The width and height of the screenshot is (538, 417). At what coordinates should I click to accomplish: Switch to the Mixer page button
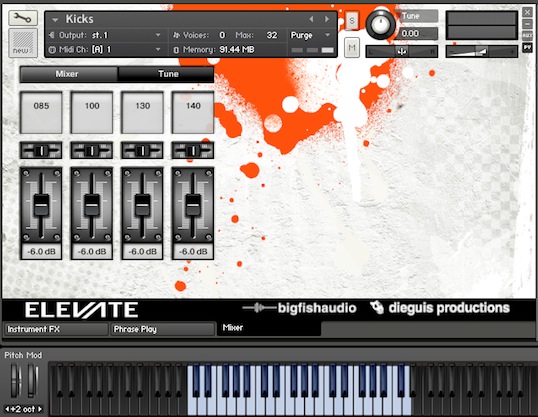coord(69,74)
